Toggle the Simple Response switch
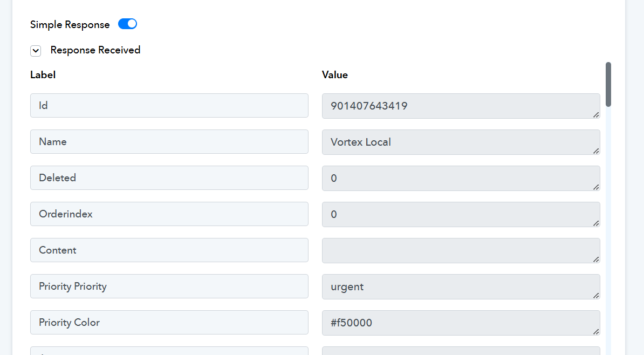This screenshot has height=355, width=644. [127, 24]
